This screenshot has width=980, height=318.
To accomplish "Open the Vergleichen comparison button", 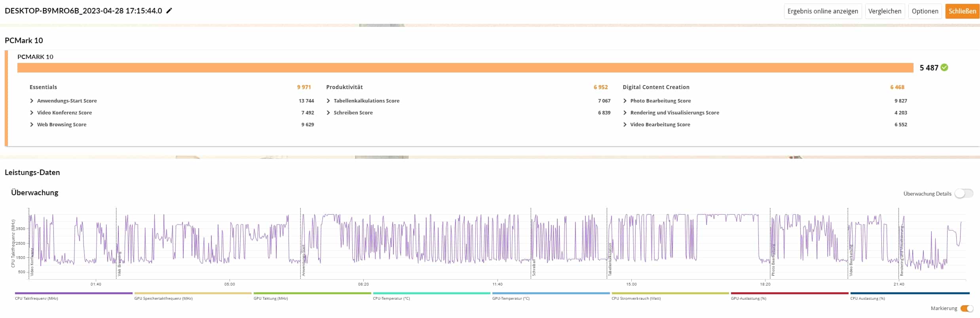I will (885, 11).
